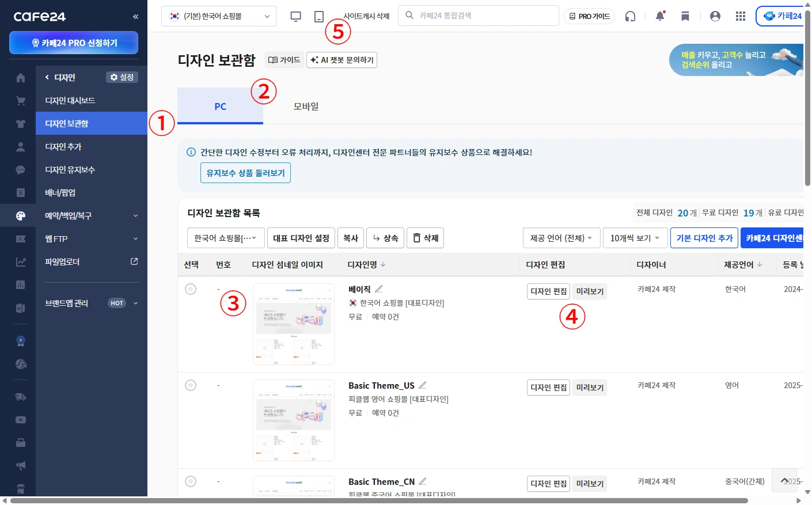The image size is (812, 505).
Task: Open the percent coupon promotion icon
Action: 21,239
